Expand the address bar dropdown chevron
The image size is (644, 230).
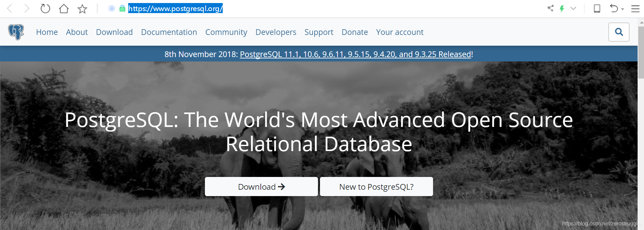tap(573, 8)
